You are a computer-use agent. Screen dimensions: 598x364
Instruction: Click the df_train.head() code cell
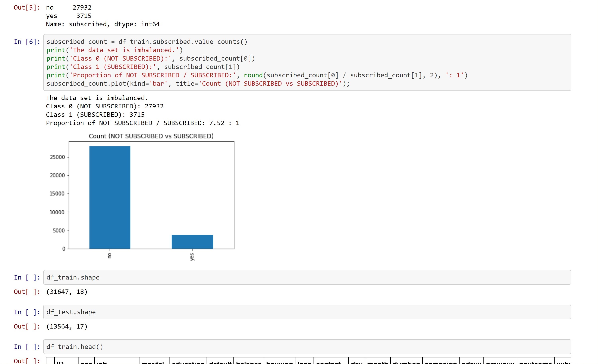coord(307,347)
